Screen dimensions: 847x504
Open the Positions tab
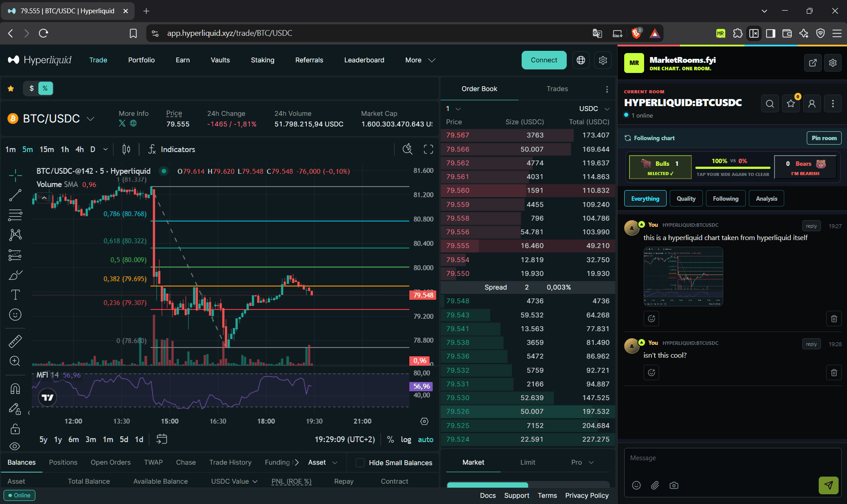click(63, 462)
